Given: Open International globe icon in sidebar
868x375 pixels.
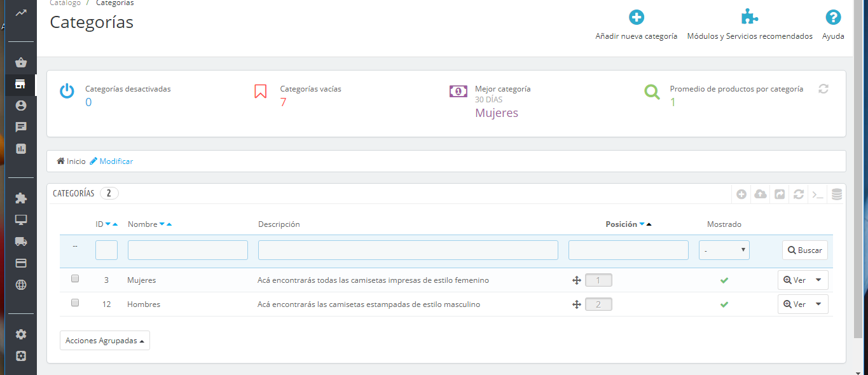Looking at the screenshot, I should coord(21,285).
